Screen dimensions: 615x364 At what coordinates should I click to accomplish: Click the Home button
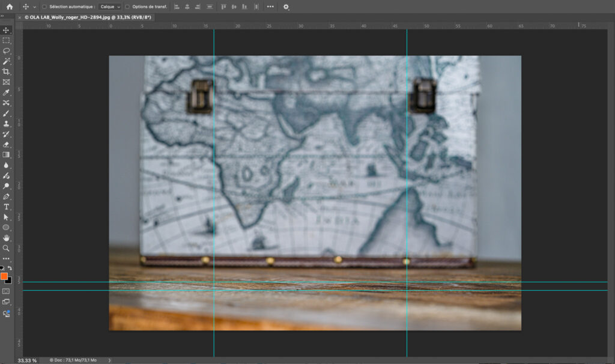9,7
